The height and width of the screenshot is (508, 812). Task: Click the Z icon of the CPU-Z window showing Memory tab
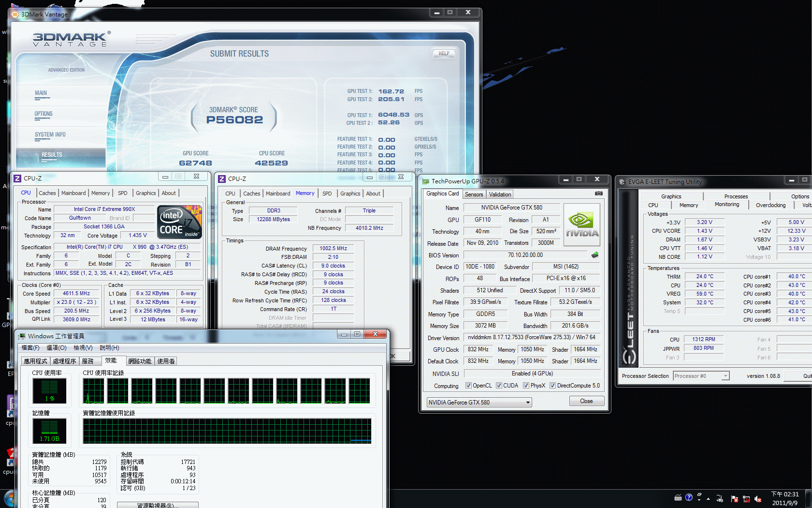click(x=222, y=179)
